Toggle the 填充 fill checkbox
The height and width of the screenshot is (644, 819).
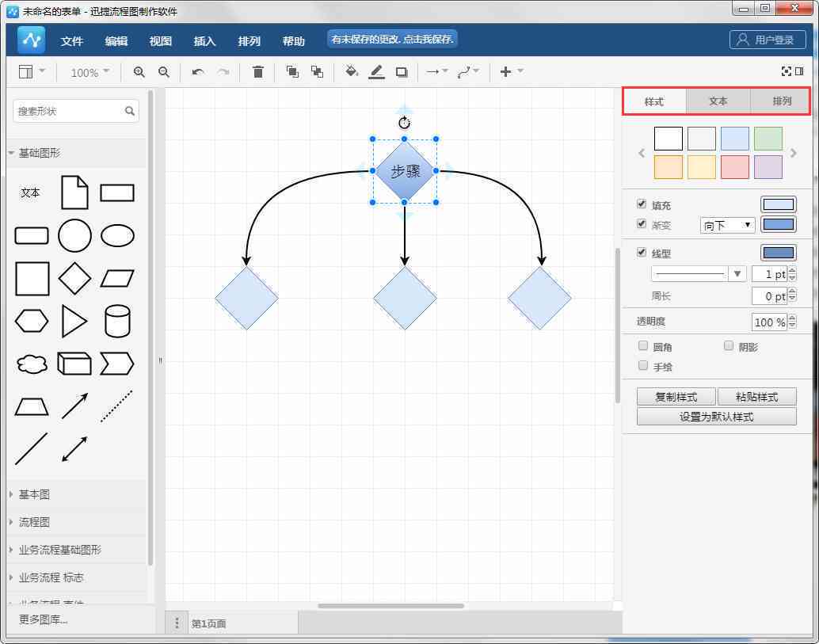[x=642, y=204]
